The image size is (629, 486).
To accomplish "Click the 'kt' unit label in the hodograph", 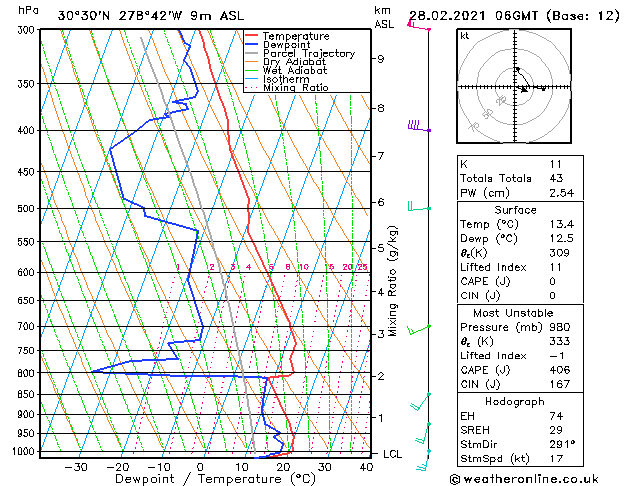I will (465, 36).
